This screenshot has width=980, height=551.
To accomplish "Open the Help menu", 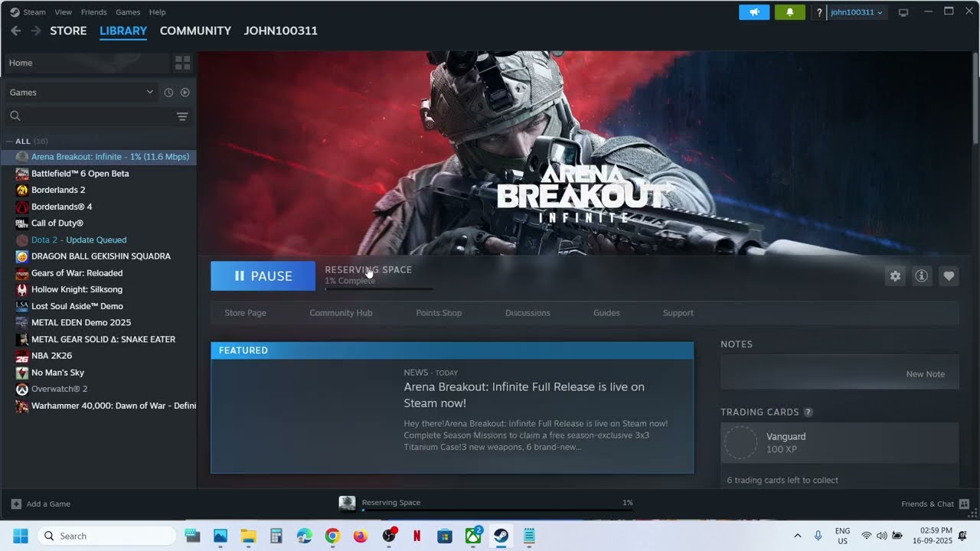I will 157,12.
